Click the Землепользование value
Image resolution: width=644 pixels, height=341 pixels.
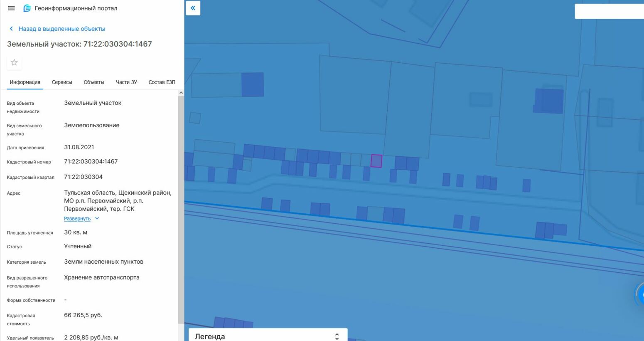click(x=92, y=125)
